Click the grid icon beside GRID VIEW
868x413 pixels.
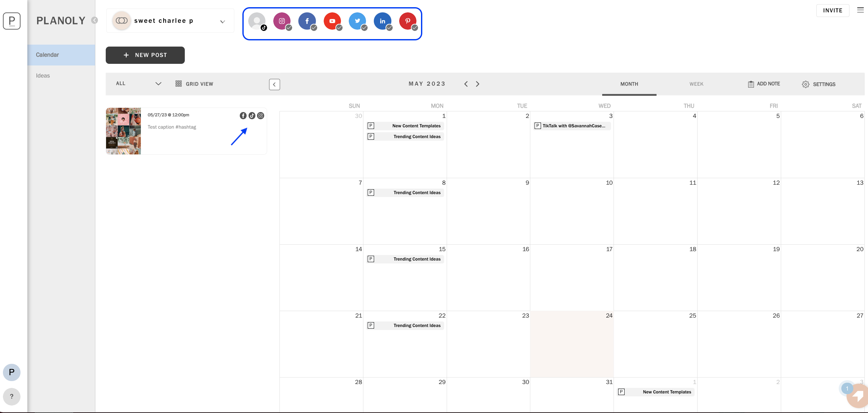(x=179, y=84)
